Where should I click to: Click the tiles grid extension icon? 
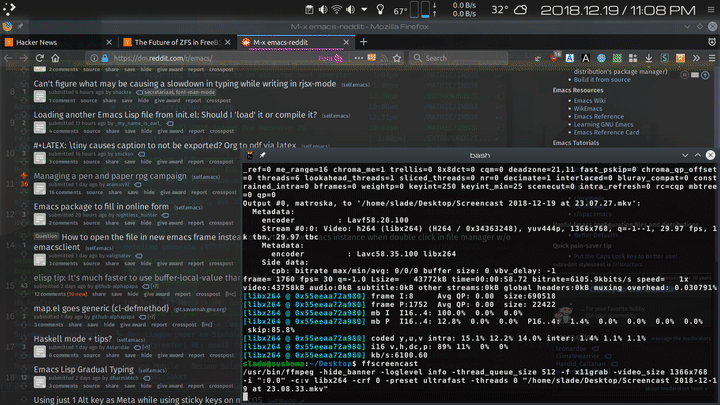tap(633, 58)
